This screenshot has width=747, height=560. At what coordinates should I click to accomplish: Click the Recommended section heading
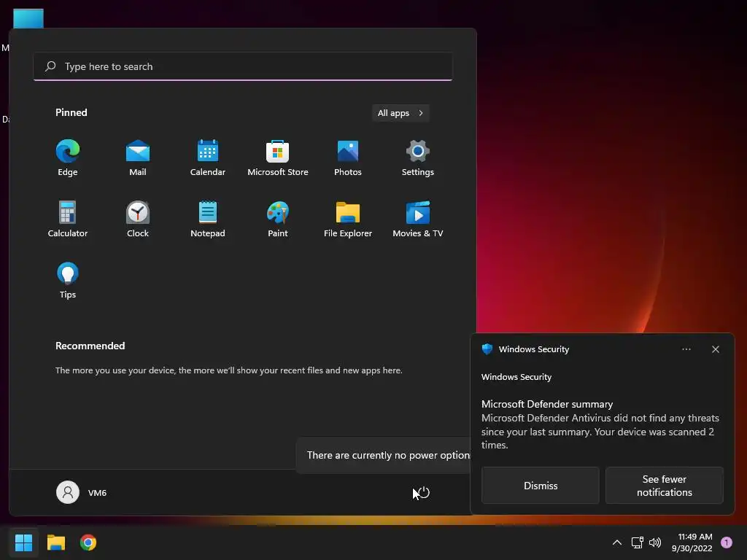[90, 346]
